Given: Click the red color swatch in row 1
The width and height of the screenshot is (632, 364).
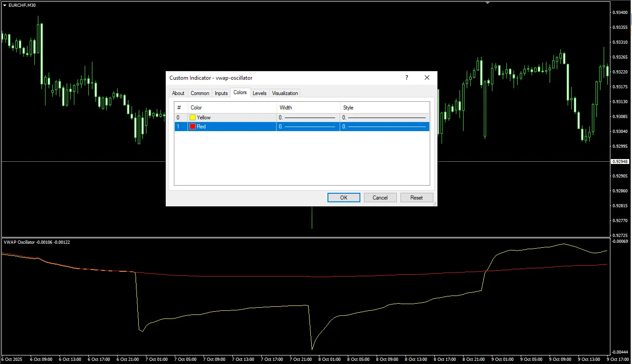Looking at the screenshot, I should click(193, 127).
